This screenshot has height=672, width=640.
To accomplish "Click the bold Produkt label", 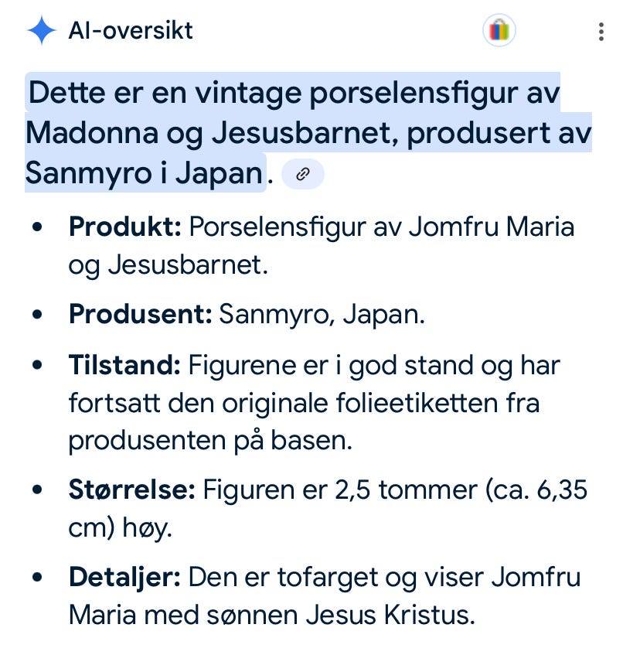I will coord(125,227).
